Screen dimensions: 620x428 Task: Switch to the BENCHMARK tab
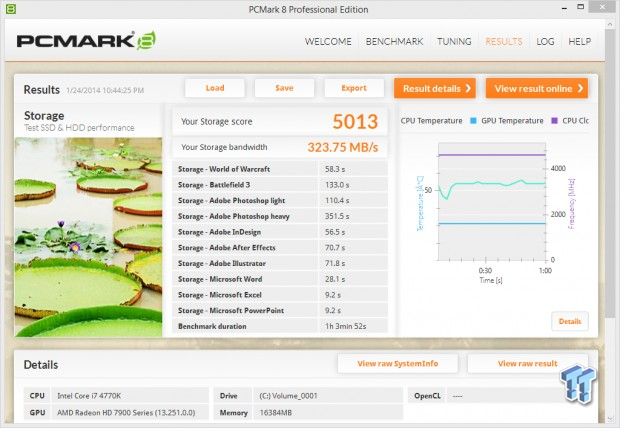pyautogui.click(x=394, y=42)
